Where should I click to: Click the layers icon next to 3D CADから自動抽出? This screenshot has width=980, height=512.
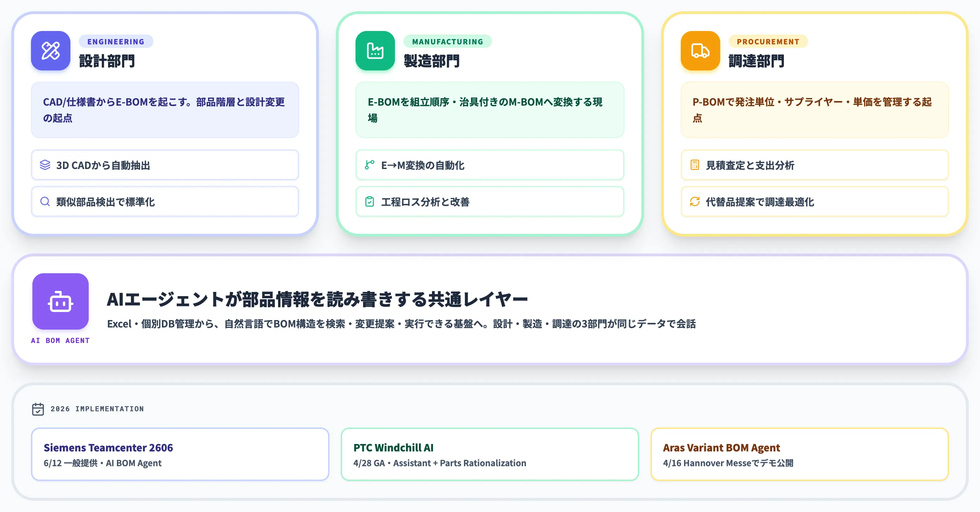point(45,165)
